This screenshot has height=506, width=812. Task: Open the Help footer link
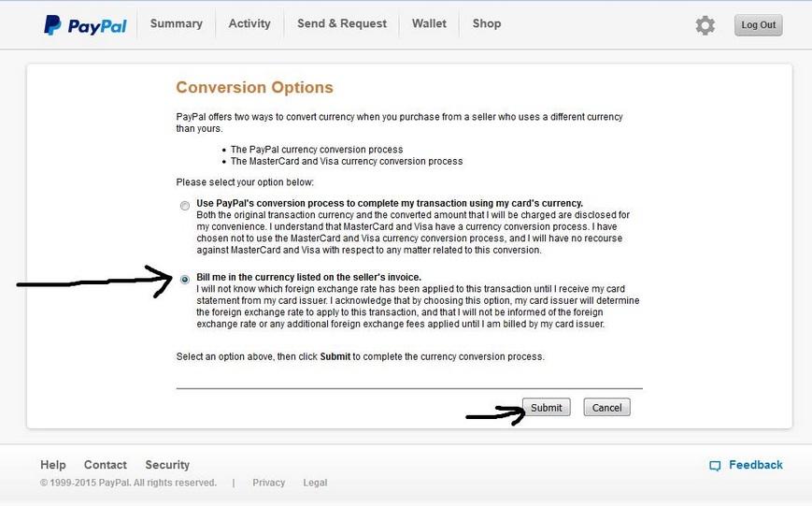[53, 465]
